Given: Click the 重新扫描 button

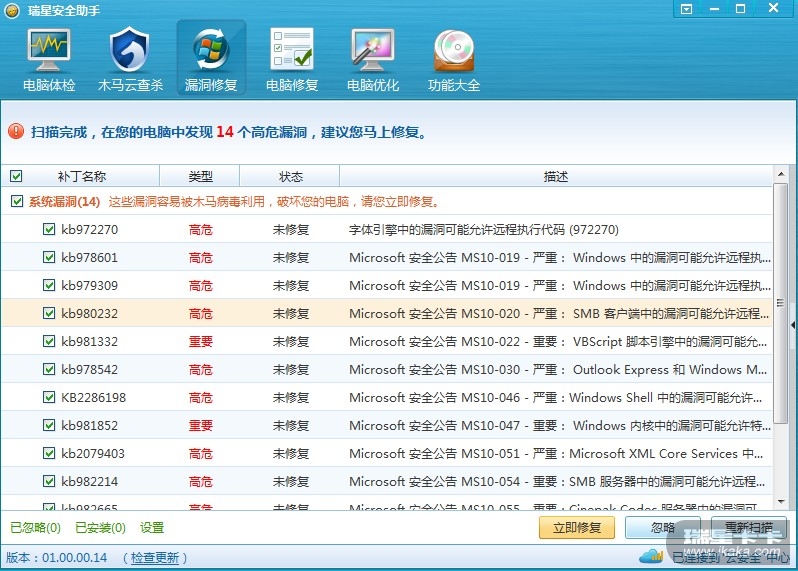Looking at the screenshot, I should click(x=749, y=527).
